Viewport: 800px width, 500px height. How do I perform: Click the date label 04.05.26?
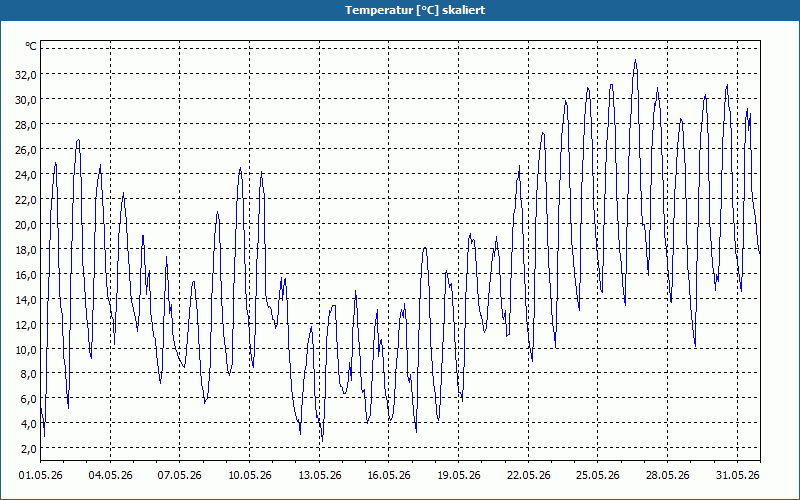(110, 475)
